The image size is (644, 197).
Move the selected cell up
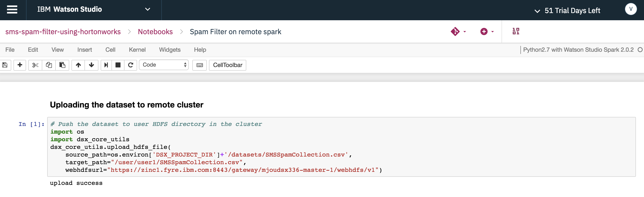(x=78, y=65)
